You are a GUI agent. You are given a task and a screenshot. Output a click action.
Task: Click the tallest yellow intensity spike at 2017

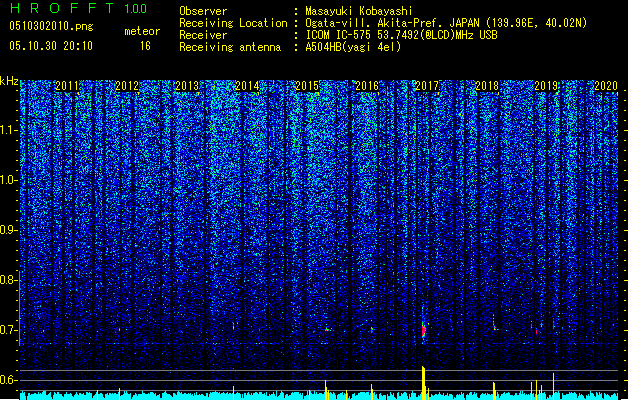click(423, 382)
